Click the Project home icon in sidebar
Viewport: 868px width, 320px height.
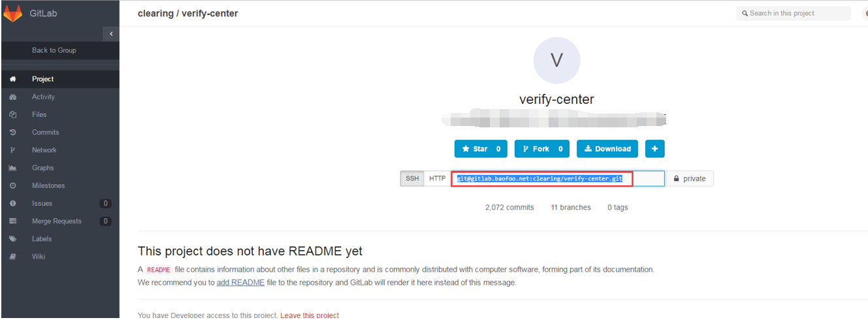(x=12, y=79)
